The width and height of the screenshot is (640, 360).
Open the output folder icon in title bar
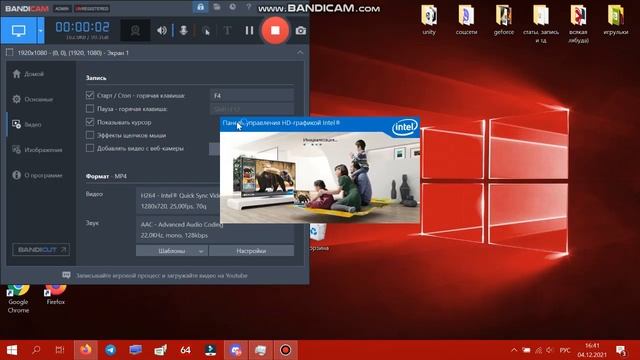point(217,7)
